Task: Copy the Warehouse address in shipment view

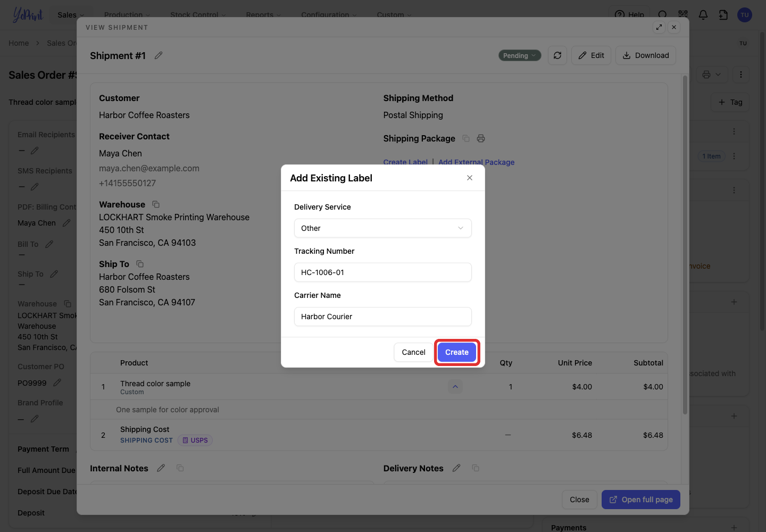Action: click(156, 204)
